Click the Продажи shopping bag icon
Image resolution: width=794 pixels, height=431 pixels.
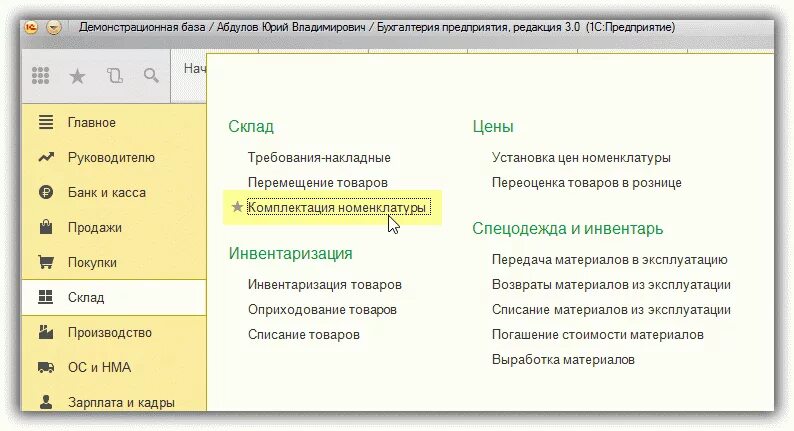pos(46,227)
